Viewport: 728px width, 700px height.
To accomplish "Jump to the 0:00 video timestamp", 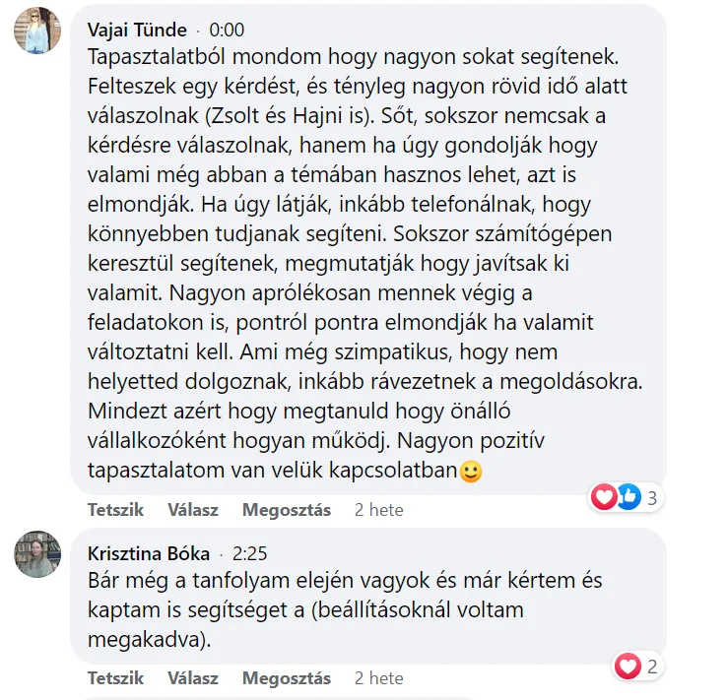I will [228, 30].
